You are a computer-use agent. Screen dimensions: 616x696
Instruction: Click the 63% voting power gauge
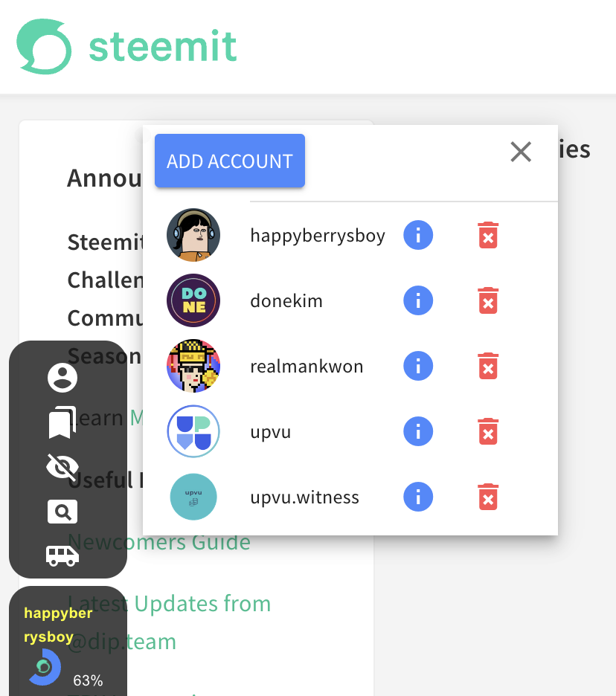pyautogui.click(x=45, y=667)
